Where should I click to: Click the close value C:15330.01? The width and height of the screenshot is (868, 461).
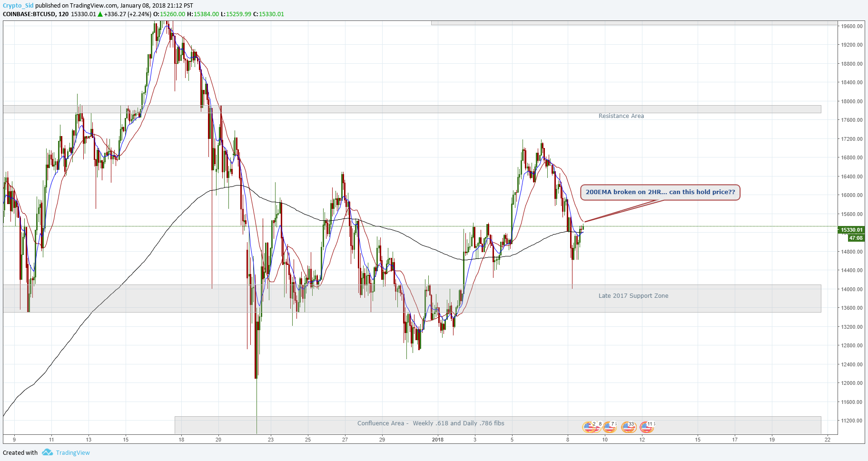[268, 14]
